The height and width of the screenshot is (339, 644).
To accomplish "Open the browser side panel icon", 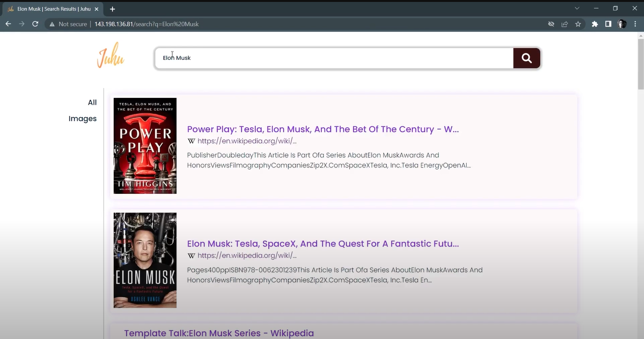I will point(608,24).
